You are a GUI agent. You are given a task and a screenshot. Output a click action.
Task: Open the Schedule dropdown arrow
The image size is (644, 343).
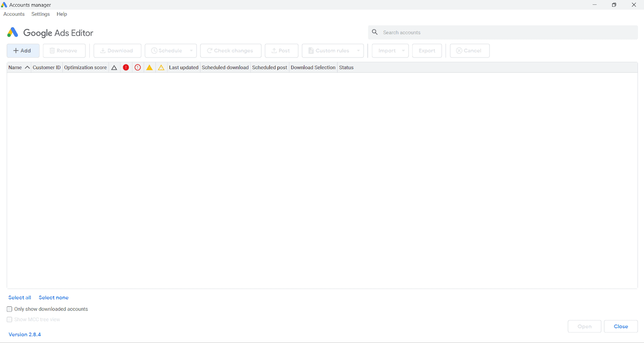191,51
